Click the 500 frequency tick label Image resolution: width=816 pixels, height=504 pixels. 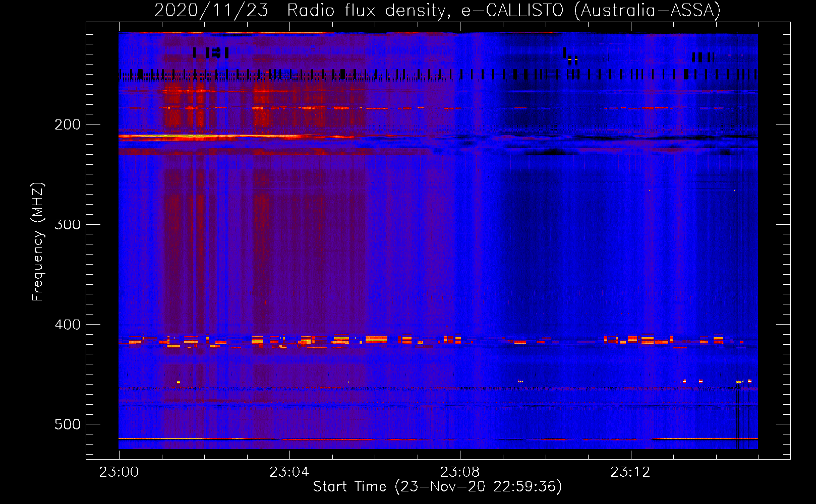pyautogui.click(x=68, y=424)
